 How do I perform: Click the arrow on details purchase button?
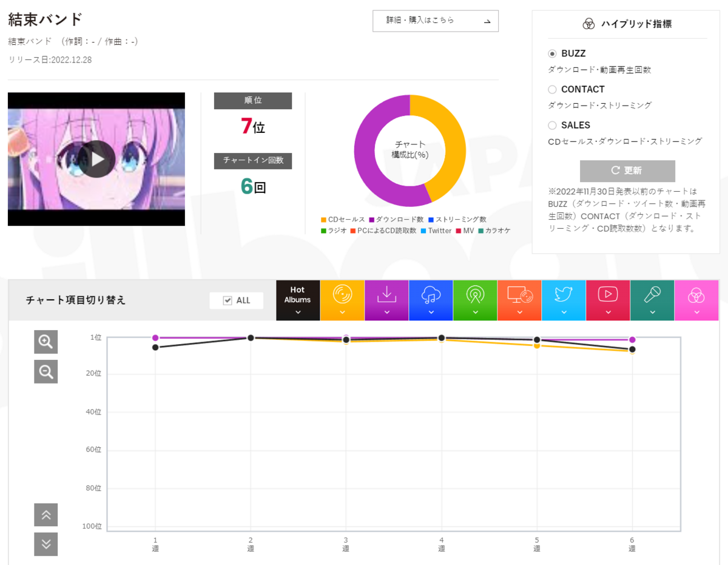(487, 21)
